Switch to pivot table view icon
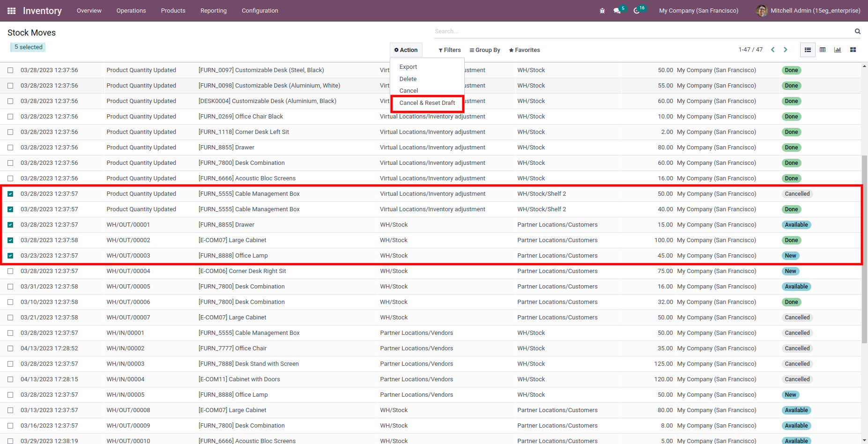 pos(823,50)
